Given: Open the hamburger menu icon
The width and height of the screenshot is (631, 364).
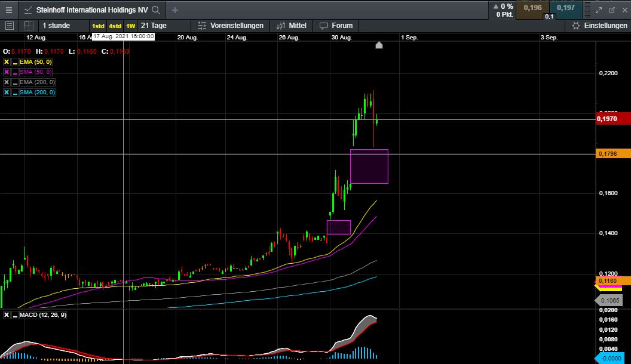Looking at the screenshot, I should click(8, 10).
